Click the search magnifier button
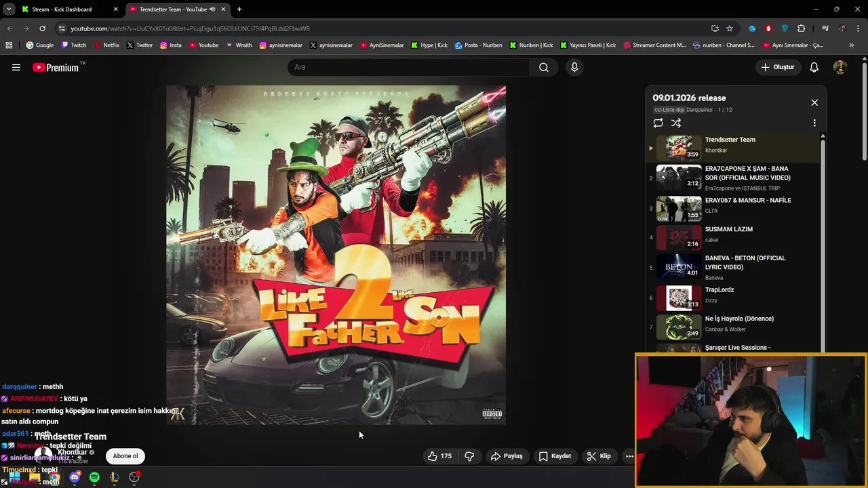The image size is (868, 488). [544, 67]
